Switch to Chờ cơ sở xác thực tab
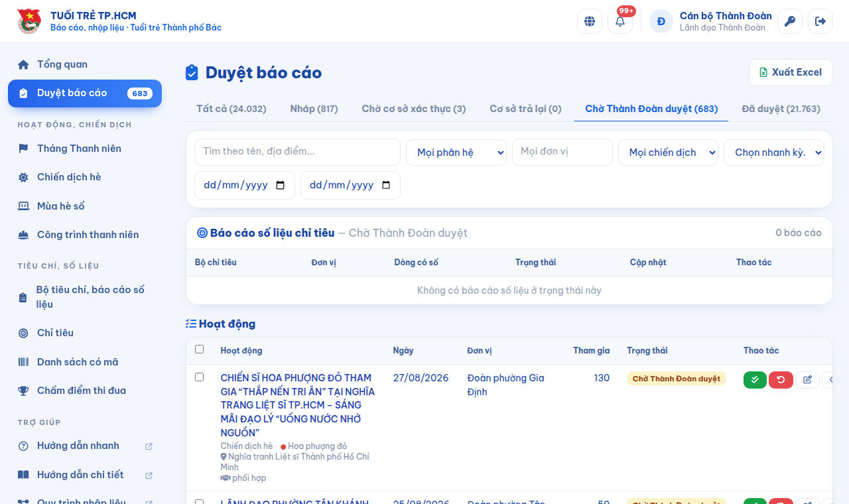Screen dimensions: 849x504 (x=414, y=109)
